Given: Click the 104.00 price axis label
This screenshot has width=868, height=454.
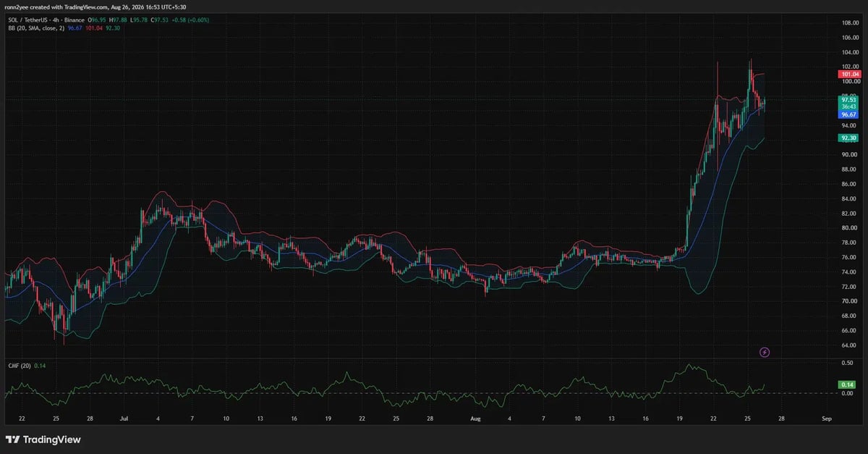Looking at the screenshot, I should click(850, 52).
